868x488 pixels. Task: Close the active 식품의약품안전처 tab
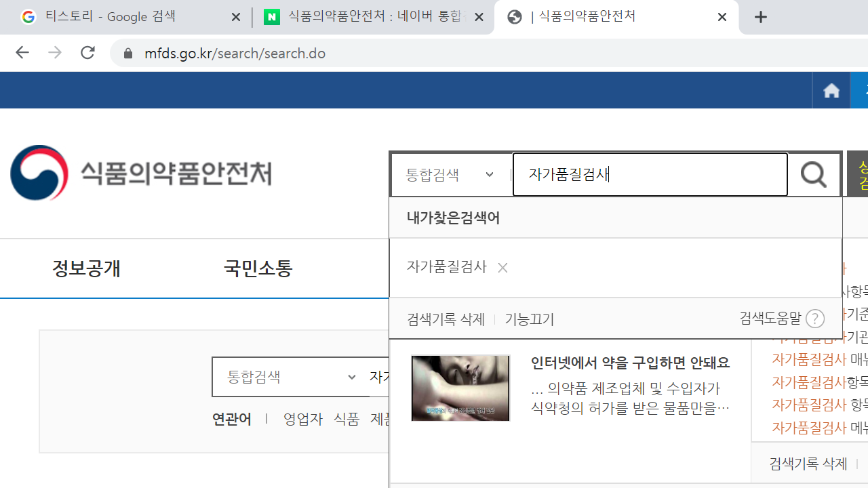tap(722, 17)
